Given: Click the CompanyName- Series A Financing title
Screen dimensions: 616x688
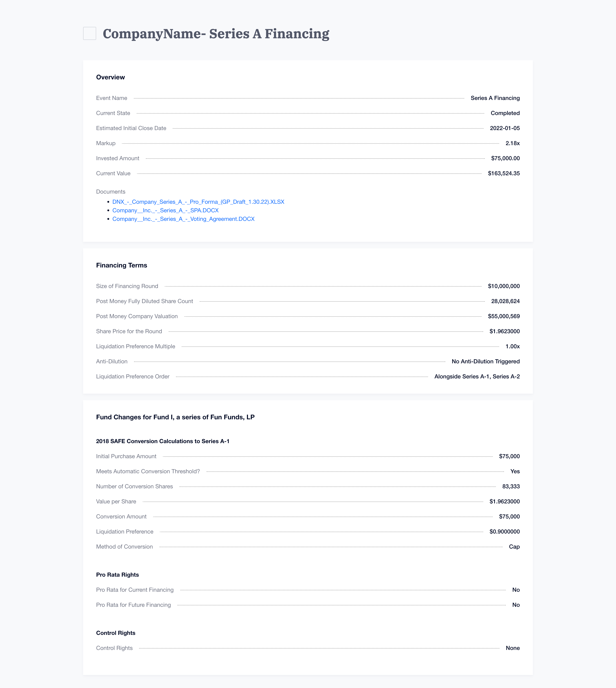Looking at the screenshot, I should 216,34.
